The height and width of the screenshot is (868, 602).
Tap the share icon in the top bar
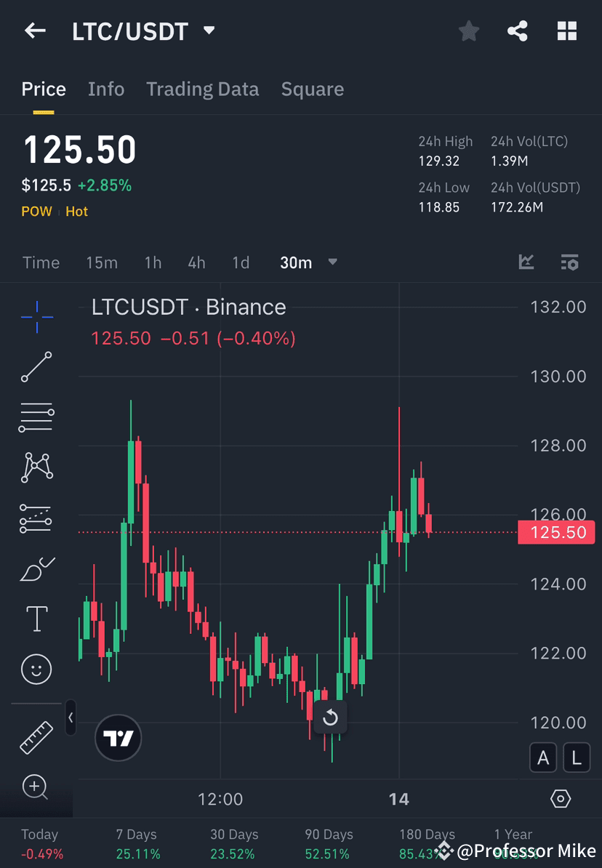(518, 31)
